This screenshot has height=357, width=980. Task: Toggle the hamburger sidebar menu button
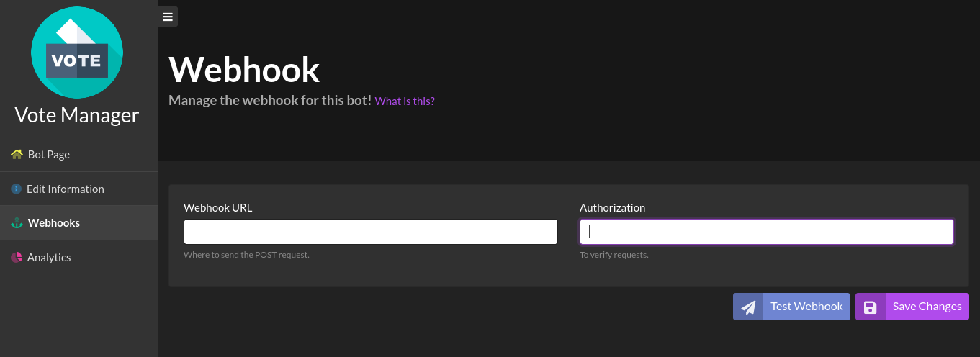tap(168, 17)
